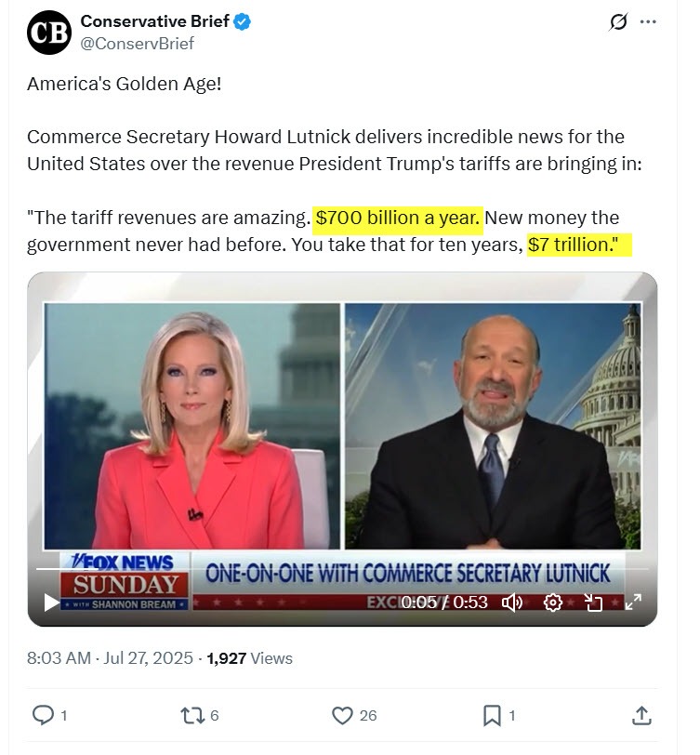Open the @ConservBrief handle link
700x755 pixels.
click(138, 44)
